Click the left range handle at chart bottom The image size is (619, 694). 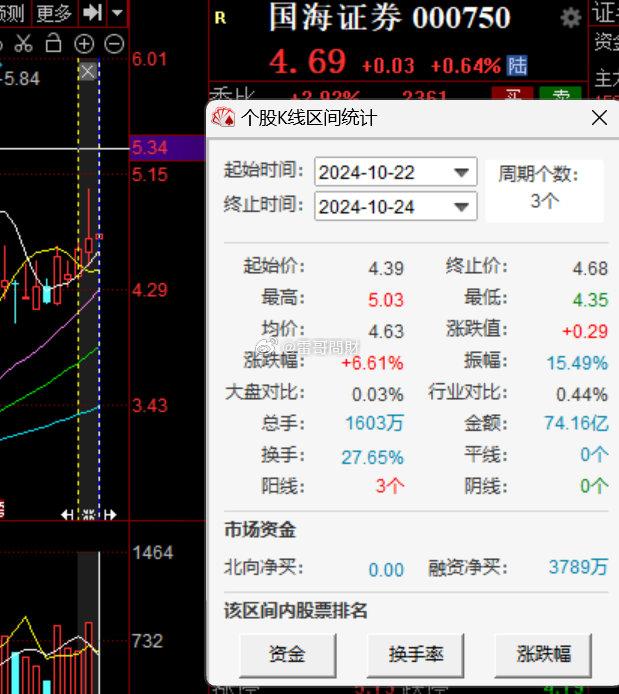[67, 514]
